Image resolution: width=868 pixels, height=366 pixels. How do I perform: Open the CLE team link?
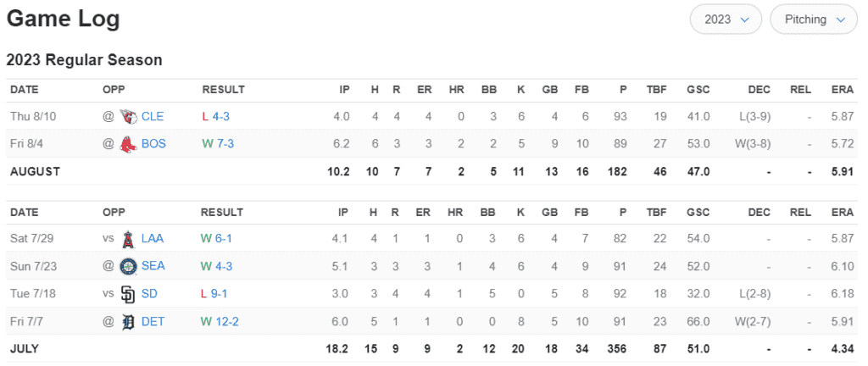coord(153,117)
